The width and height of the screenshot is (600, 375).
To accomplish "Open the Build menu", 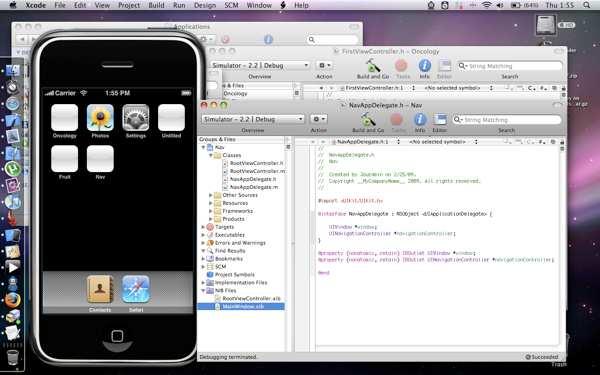I will pyautogui.click(x=156, y=5).
